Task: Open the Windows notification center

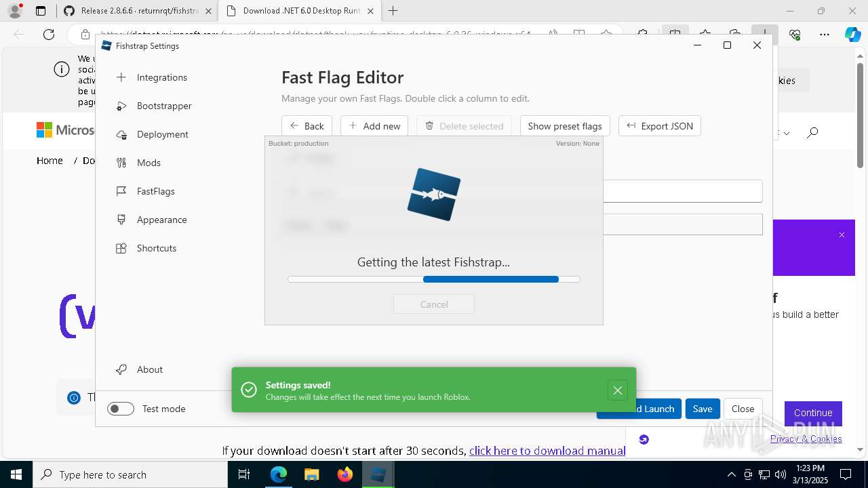Action: tap(846, 474)
